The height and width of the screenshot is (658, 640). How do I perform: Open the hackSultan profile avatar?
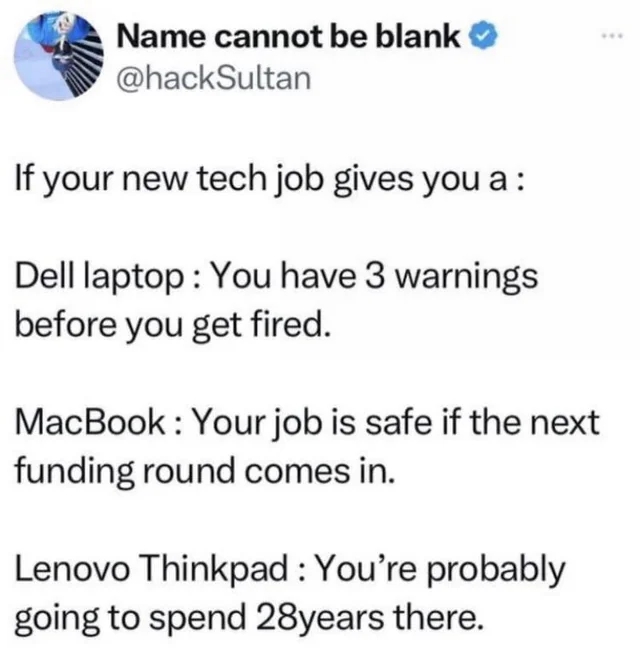pyautogui.click(x=59, y=56)
